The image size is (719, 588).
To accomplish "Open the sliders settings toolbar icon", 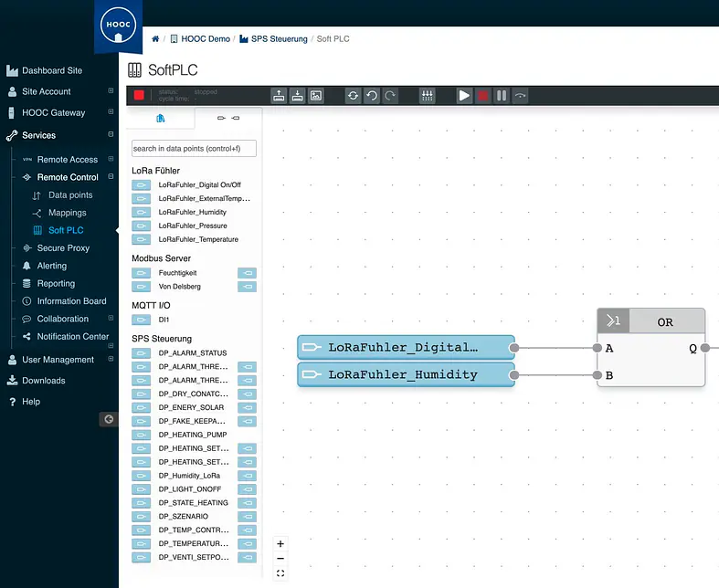I will pyautogui.click(x=428, y=95).
